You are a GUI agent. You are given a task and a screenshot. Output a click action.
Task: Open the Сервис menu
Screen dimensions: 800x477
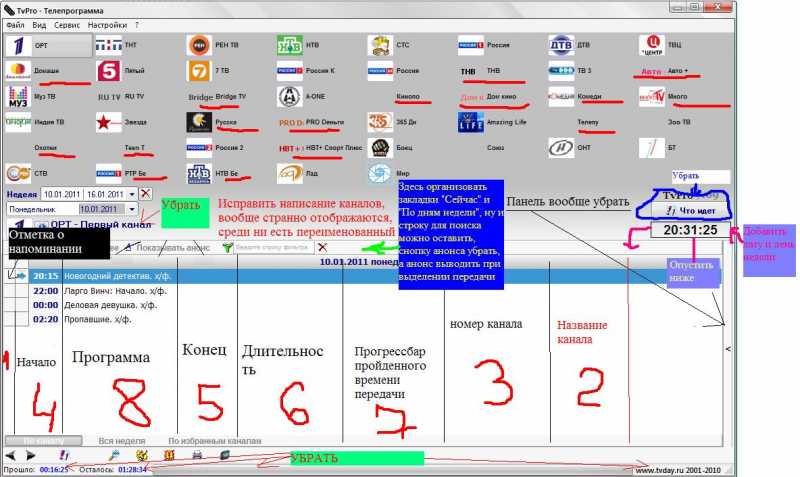[x=67, y=25]
